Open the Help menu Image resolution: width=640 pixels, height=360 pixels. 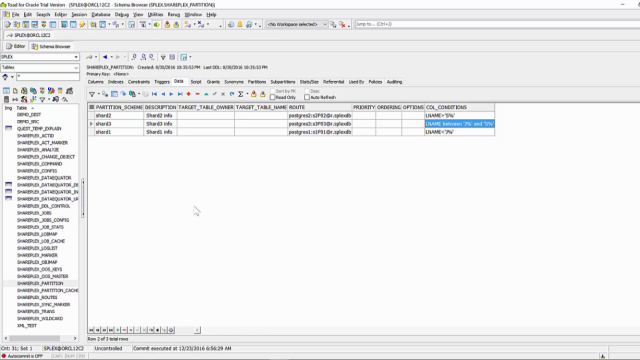[211, 15]
